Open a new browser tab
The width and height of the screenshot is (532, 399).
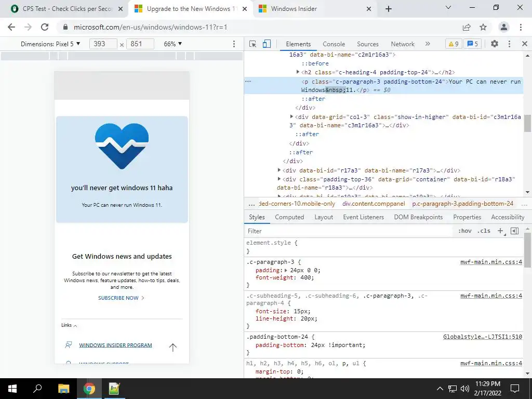389,9
